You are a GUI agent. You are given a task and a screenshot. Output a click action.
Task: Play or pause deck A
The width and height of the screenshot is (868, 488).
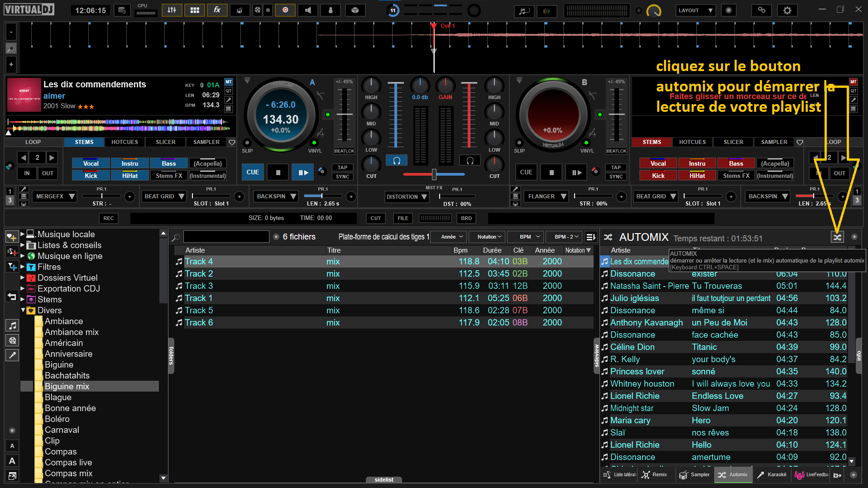point(303,172)
